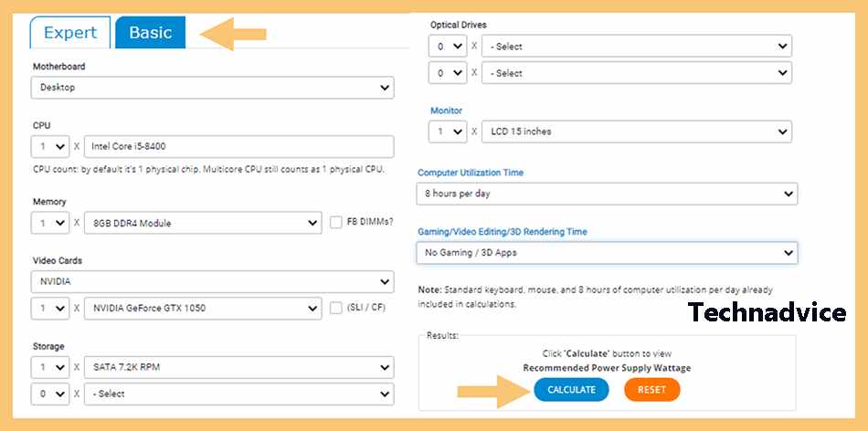Open the Computer Utilization Time dropdown

[x=608, y=194]
